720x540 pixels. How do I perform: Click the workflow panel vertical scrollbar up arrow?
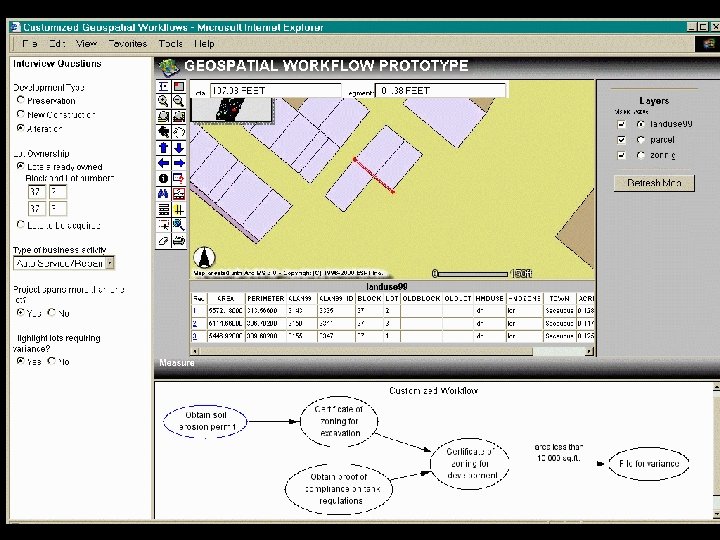(x=716, y=387)
